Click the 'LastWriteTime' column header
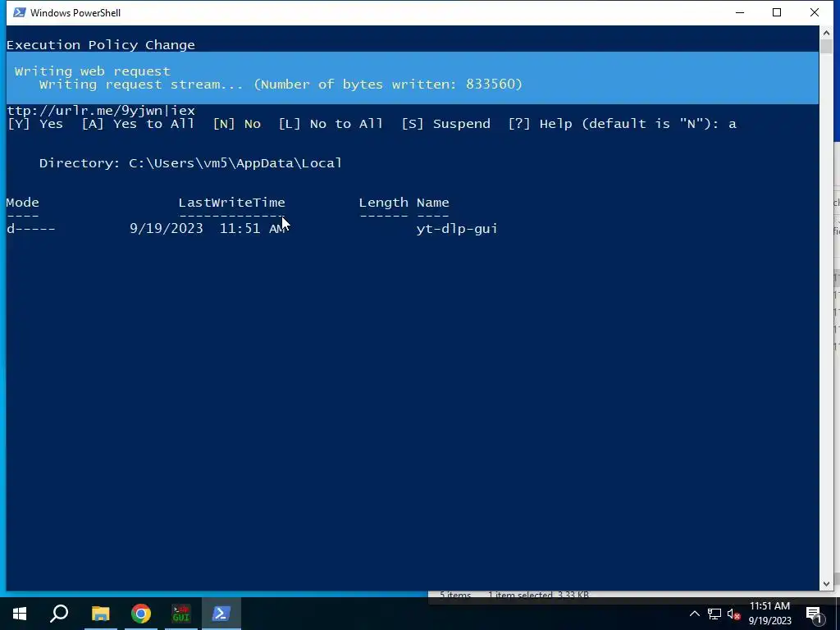The width and height of the screenshot is (840, 630). 232,203
